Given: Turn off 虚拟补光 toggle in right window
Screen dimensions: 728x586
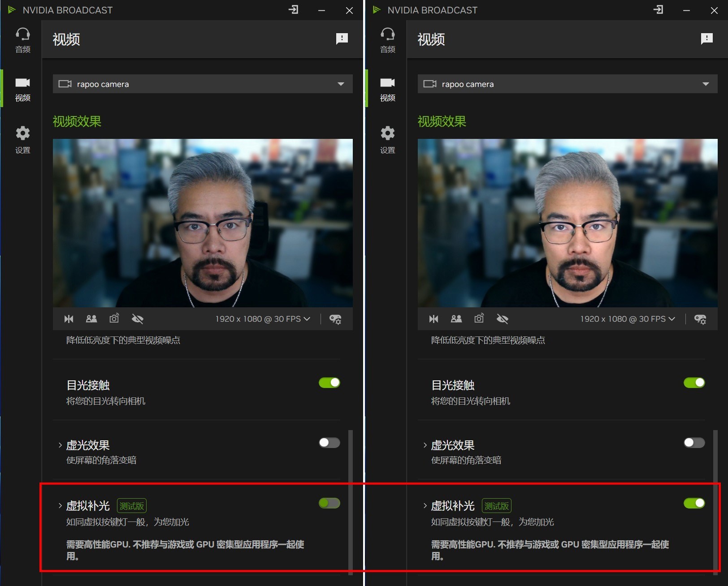Looking at the screenshot, I should click(694, 503).
